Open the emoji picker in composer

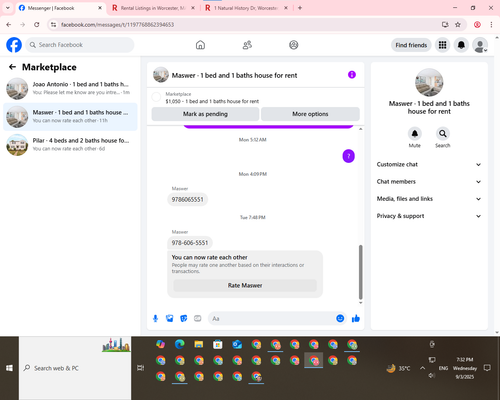pos(340,318)
